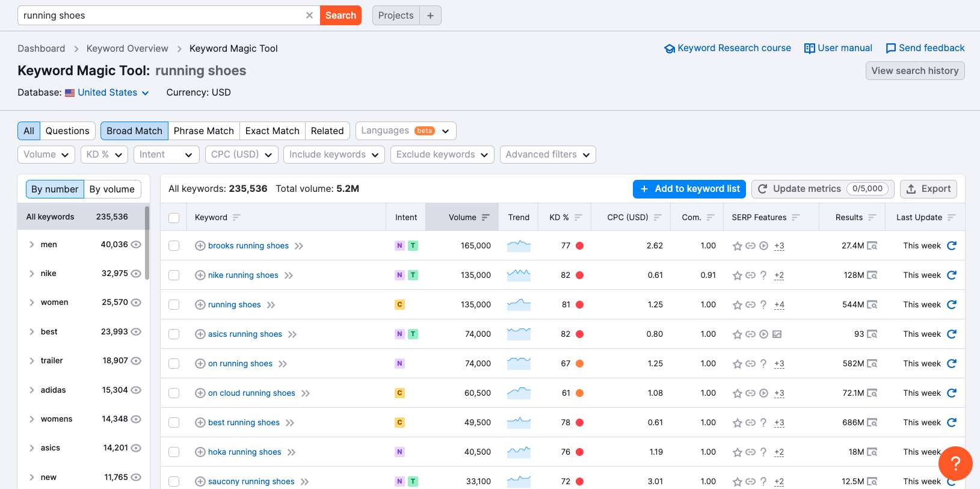The width and height of the screenshot is (980, 489).
Task: Select Related tab
Action: coord(327,131)
